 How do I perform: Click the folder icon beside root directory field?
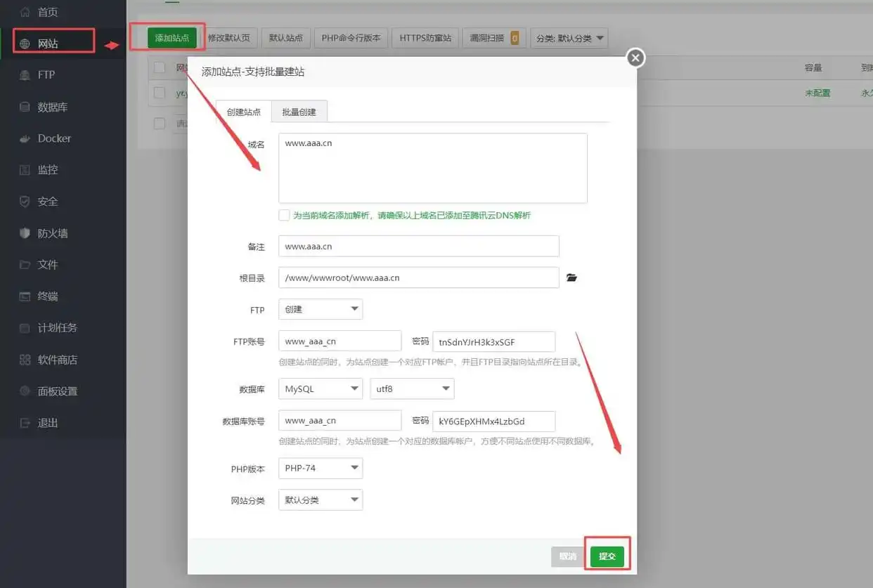click(571, 278)
